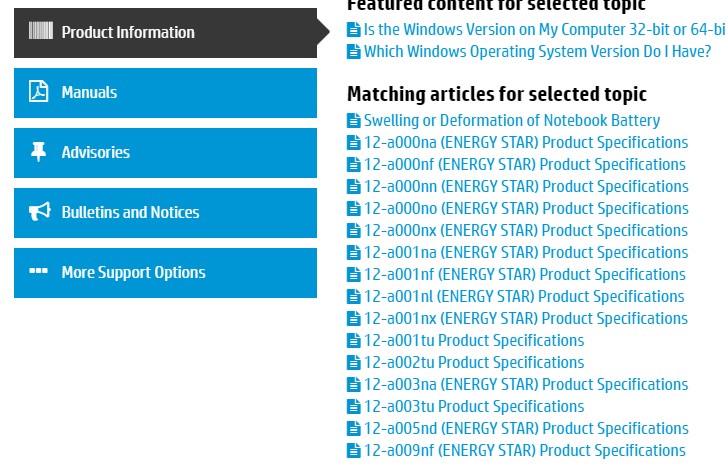Screen dimensions: 726x465
Task: Click the PDF icon on Manuals
Action: pos(38,91)
